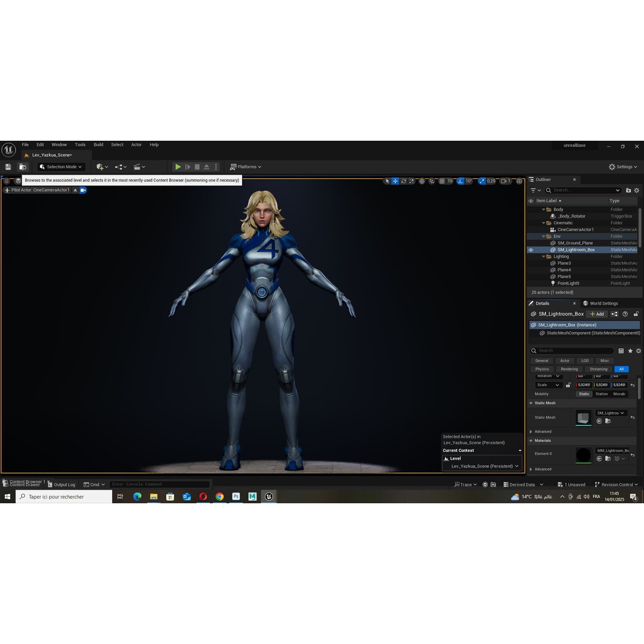
Task: Open Google Chrome from Windows taskbar
Action: (219, 497)
